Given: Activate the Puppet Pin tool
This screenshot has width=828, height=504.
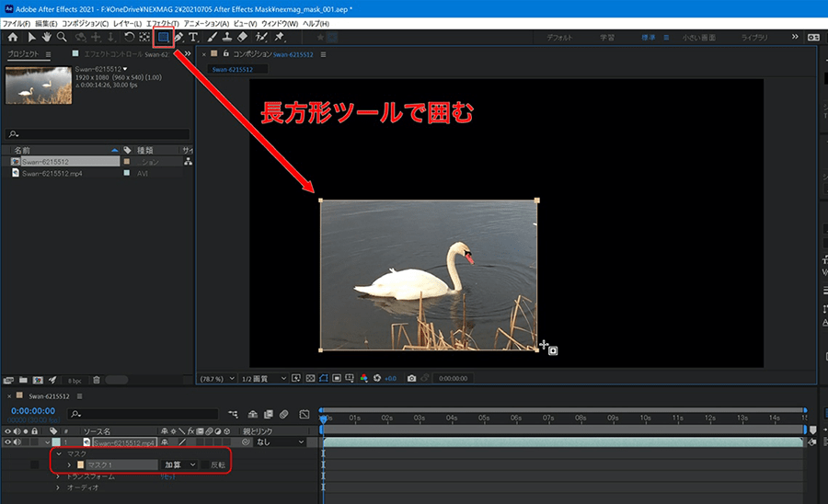Looking at the screenshot, I should tap(279, 38).
